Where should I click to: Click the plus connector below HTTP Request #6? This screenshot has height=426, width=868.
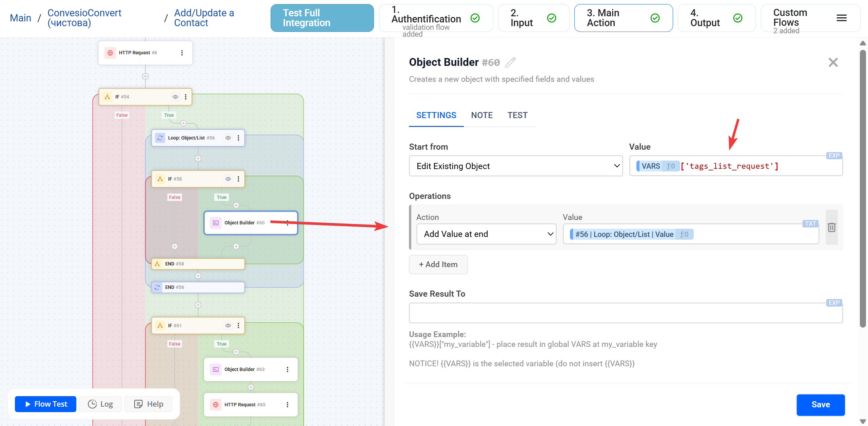[x=145, y=77]
